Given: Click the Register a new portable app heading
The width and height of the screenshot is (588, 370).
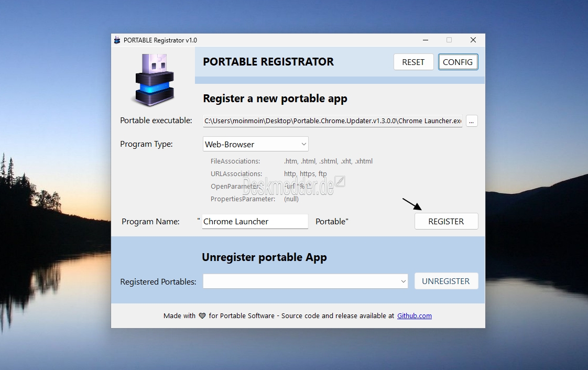Looking at the screenshot, I should 275,99.
